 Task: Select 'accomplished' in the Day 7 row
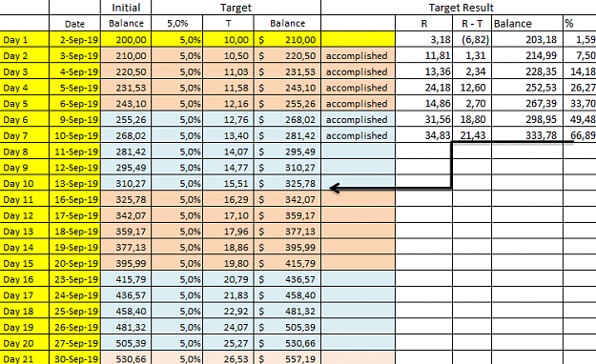pyautogui.click(x=358, y=135)
